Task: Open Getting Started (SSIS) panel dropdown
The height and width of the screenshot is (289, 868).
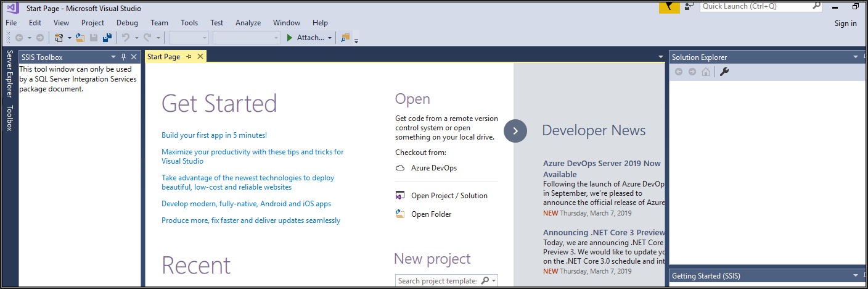Action: pyautogui.click(x=856, y=275)
